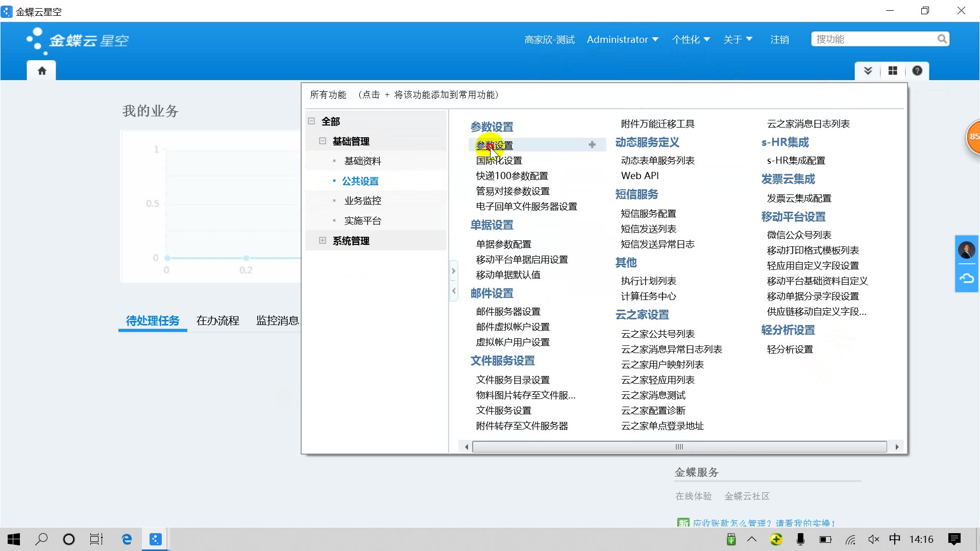Screen dimensions: 980x551
Task: Click the plus icon beside highlighted 参数设置 entry
Action: tap(592, 144)
